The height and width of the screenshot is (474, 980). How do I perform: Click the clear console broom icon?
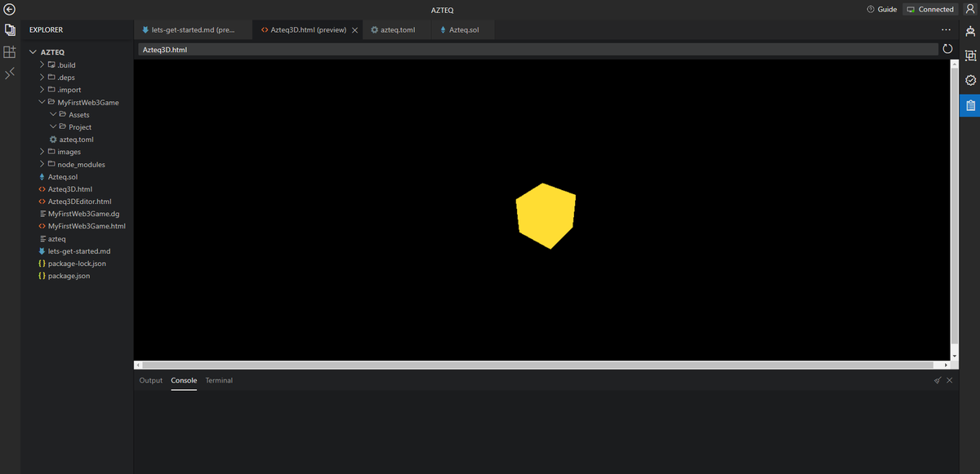(938, 380)
